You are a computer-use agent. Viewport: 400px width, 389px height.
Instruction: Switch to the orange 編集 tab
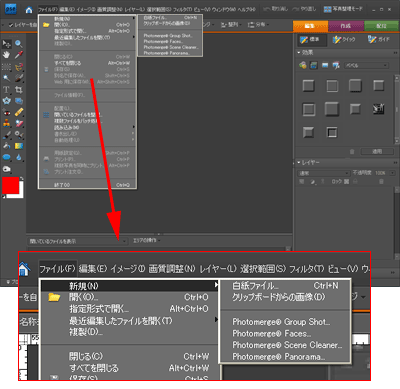coord(311,26)
